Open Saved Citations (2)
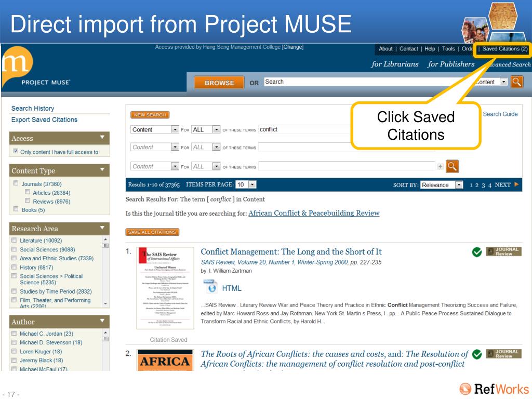The width and height of the screenshot is (532, 399). (505, 49)
